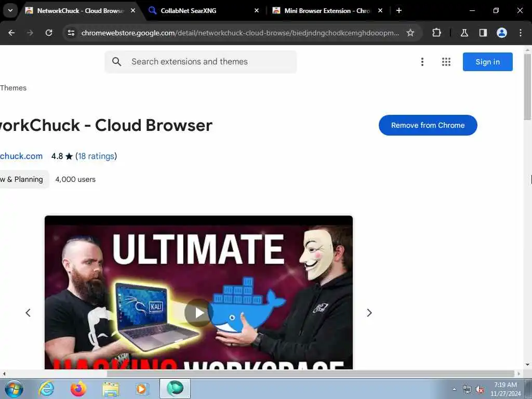
Task: Launch Internet Explorer from the taskbar
Action: point(46,389)
